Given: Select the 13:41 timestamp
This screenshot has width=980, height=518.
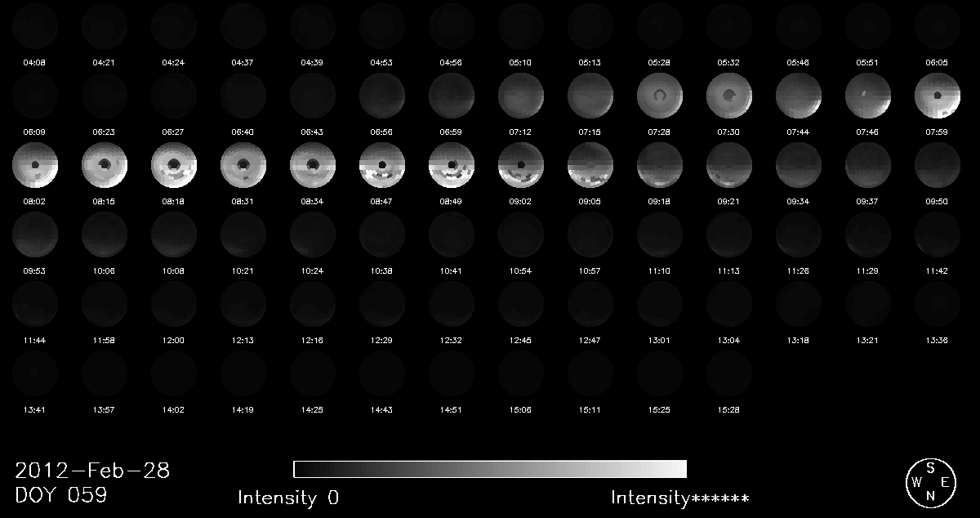Looking at the screenshot, I should pyautogui.click(x=35, y=409).
